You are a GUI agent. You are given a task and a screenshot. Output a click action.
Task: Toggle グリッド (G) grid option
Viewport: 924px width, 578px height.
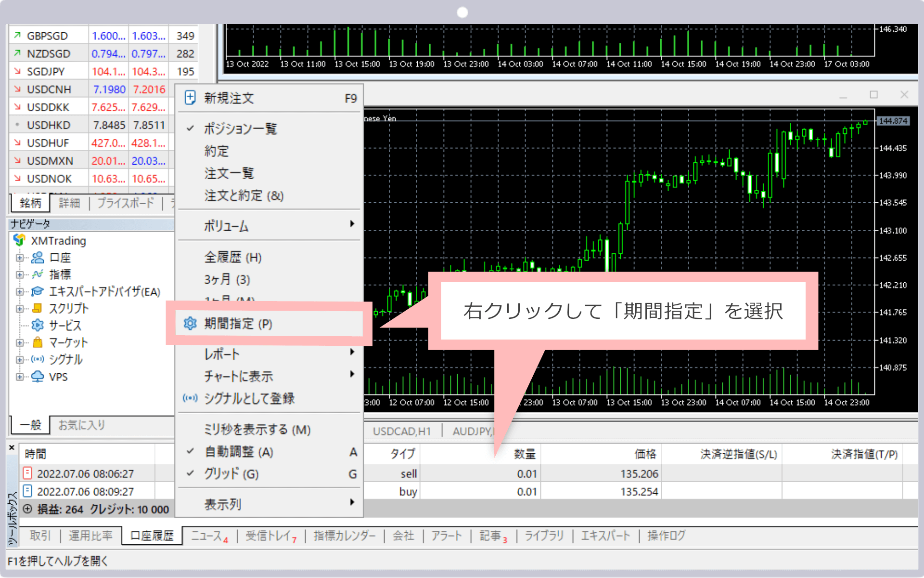click(x=231, y=474)
